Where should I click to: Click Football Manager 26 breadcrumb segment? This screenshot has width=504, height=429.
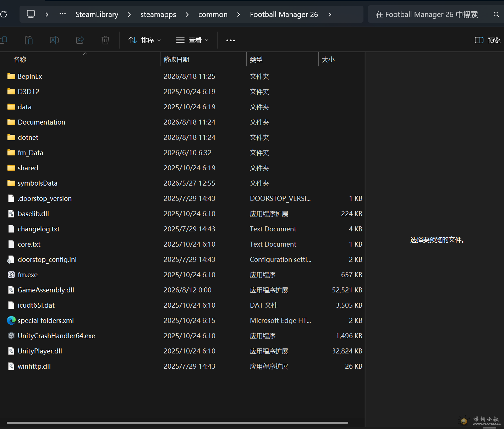point(284,15)
